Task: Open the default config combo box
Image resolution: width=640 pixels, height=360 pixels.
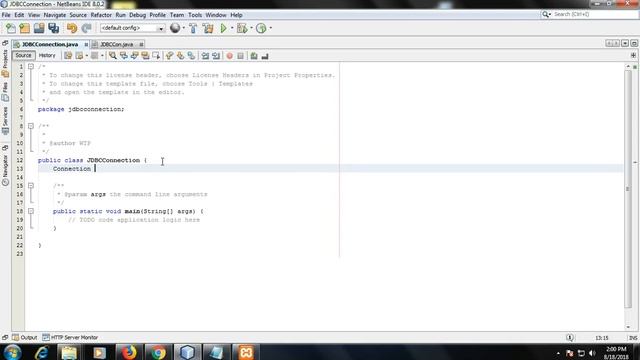Action: tap(132, 28)
